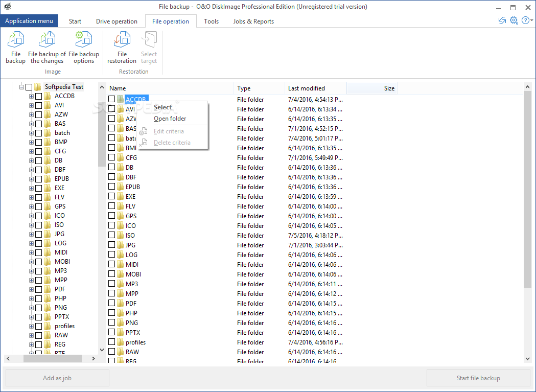Check the FLV checkbox in tree
The width and height of the screenshot is (536, 392).
click(39, 197)
